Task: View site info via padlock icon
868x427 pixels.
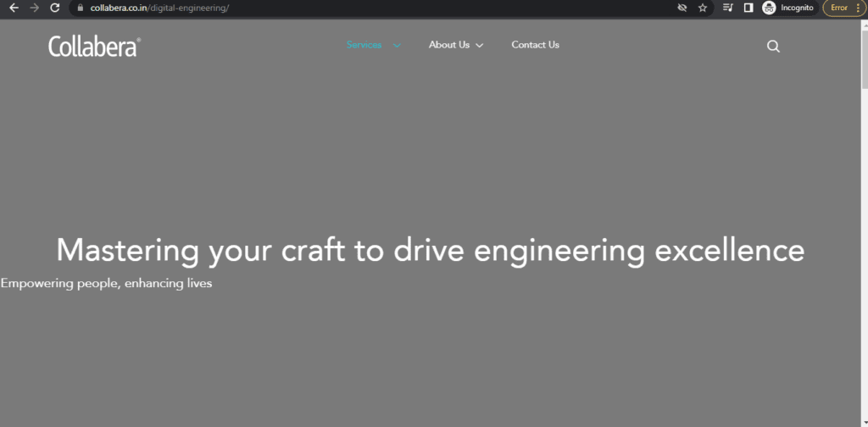Action: click(80, 8)
